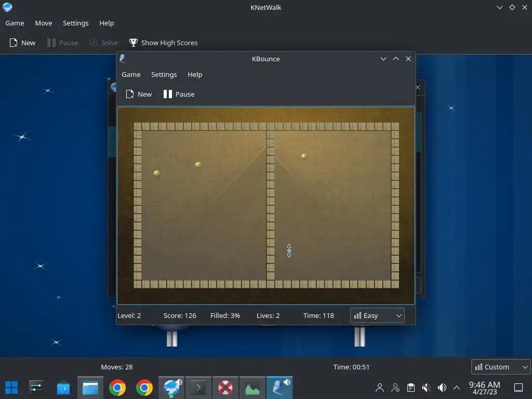Image resolution: width=532 pixels, height=399 pixels.
Task: Open Discover store icon in taskbar
Action: (x=63, y=388)
